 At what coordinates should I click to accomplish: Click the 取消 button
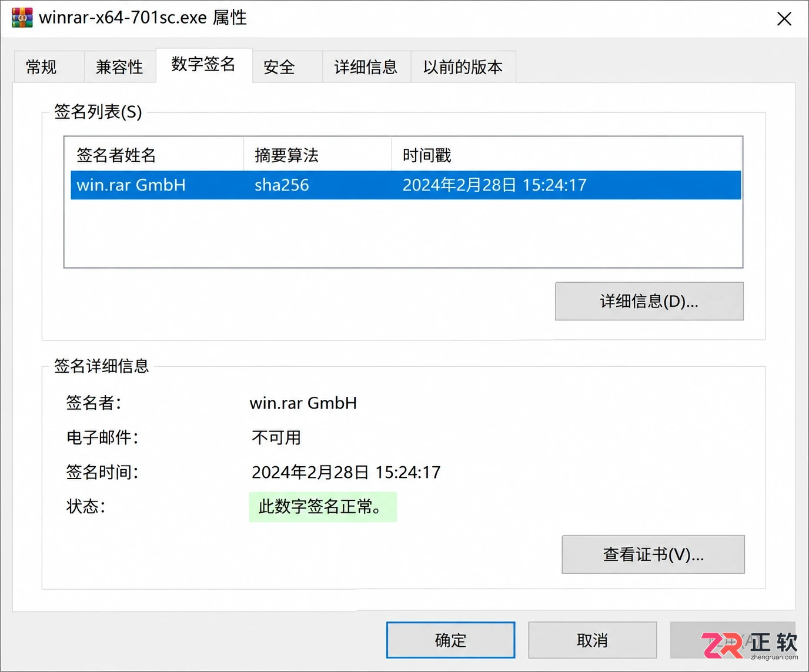coord(593,640)
